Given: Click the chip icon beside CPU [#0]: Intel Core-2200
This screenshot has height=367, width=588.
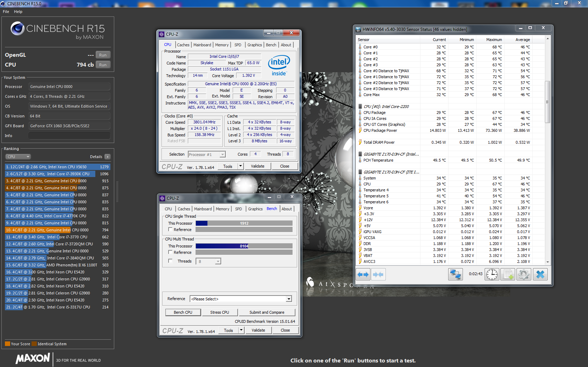Looking at the screenshot, I should click(x=360, y=107).
